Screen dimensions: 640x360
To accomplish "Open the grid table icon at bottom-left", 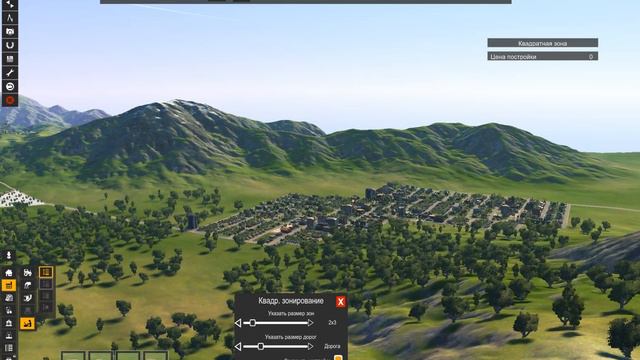I will coord(9,348).
